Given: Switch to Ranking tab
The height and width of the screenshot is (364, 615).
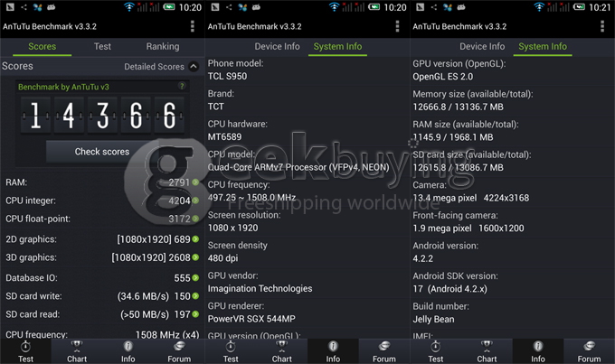Looking at the screenshot, I should click(163, 47).
